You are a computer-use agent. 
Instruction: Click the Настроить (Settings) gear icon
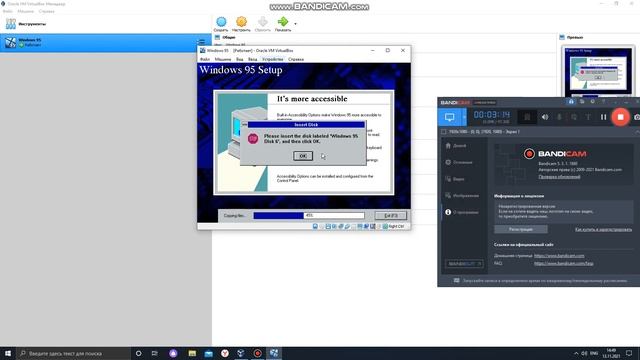(241, 24)
